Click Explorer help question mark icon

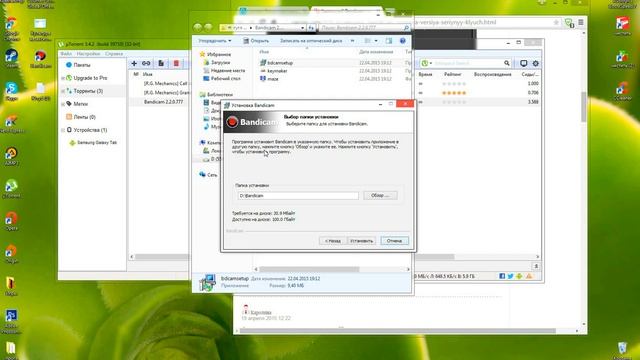click(x=403, y=41)
